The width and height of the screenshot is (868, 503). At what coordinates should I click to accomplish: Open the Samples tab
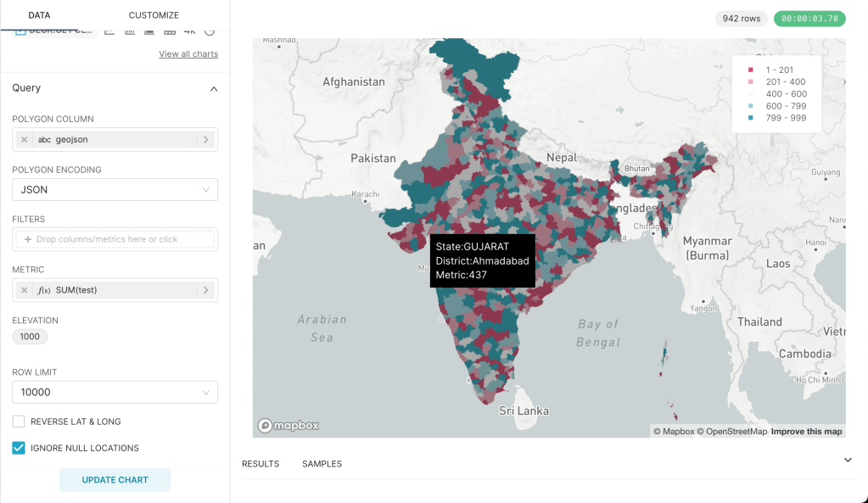point(322,464)
